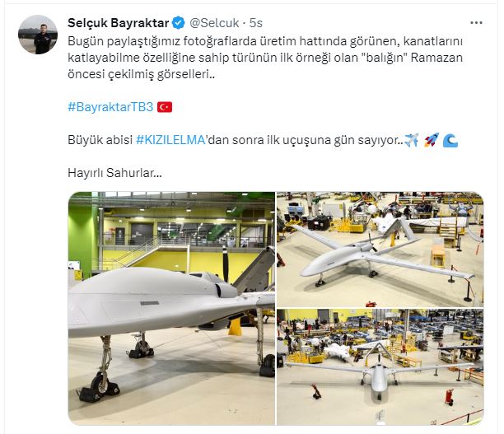The width and height of the screenshot is (504, 434).
Task: Open the #BayraktarTB3 hashtag
Action: 110,107
